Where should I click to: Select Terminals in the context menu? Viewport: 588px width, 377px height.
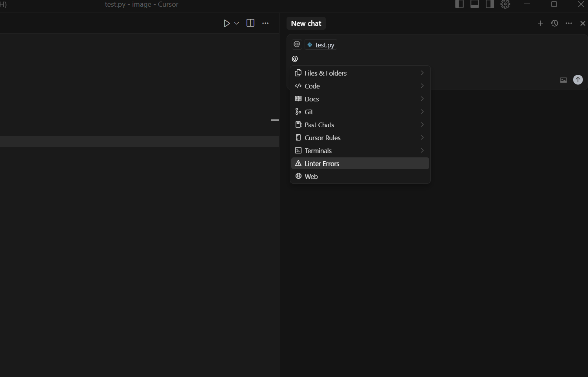[x=360, y=151]
